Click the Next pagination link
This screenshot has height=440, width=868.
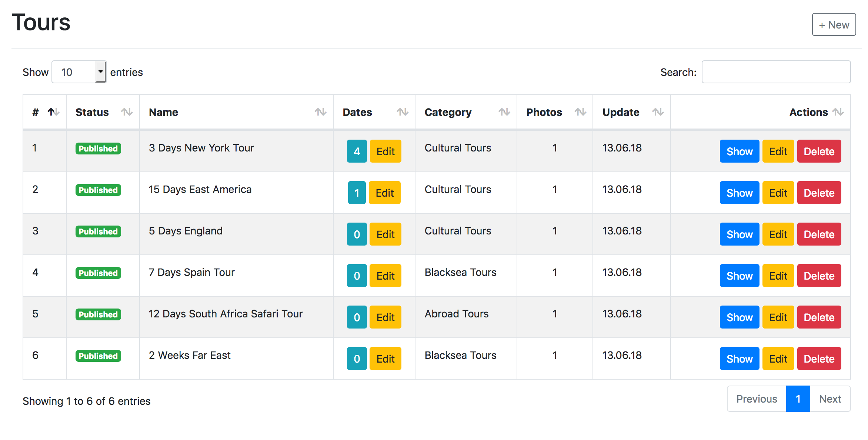coord(829,399)
